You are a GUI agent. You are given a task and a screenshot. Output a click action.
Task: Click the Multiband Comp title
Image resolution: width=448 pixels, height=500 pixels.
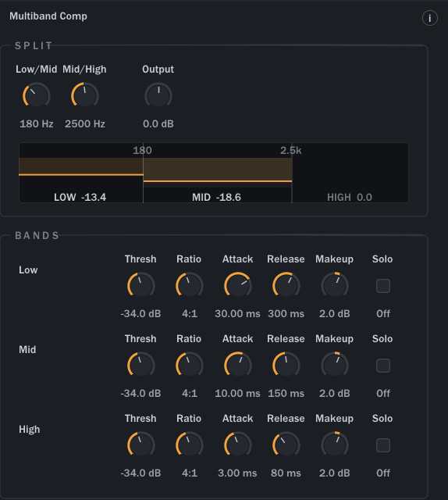tap(48, 16)
